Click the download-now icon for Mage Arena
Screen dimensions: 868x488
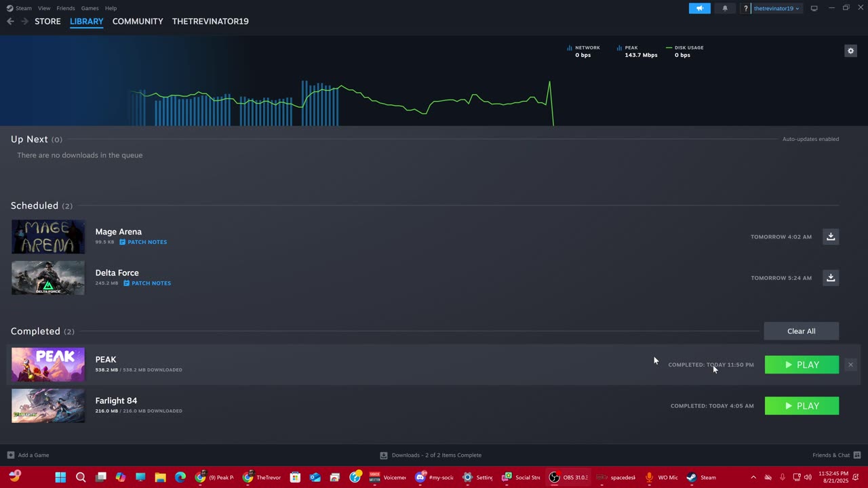(831, 237)
